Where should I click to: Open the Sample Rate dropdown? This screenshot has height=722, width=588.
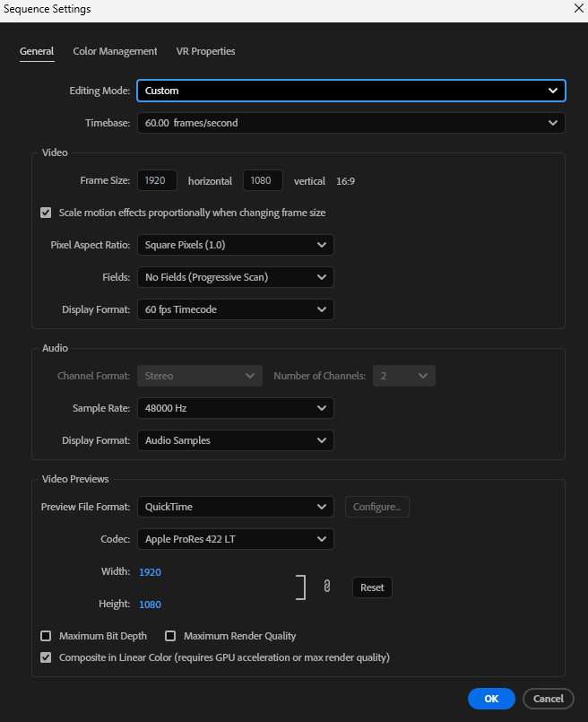tap(235, 408)
